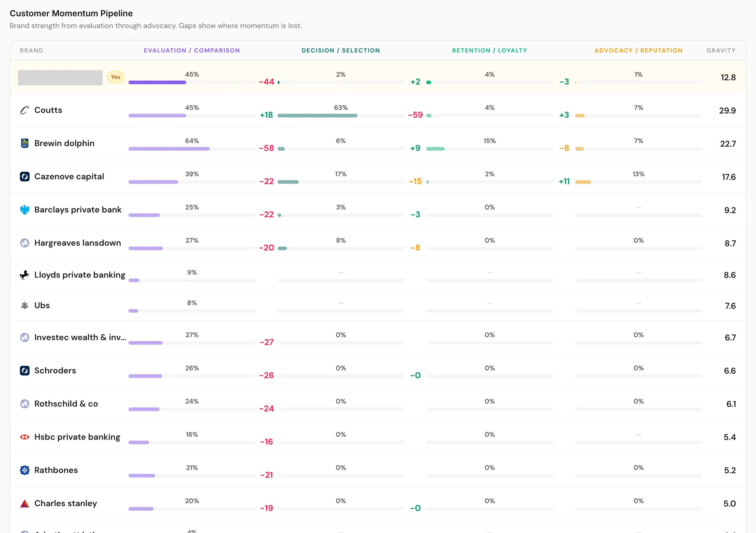Click the -44 gap value in your row
The height and width of the screenshot is (533, 756).
tap(266, 82)
